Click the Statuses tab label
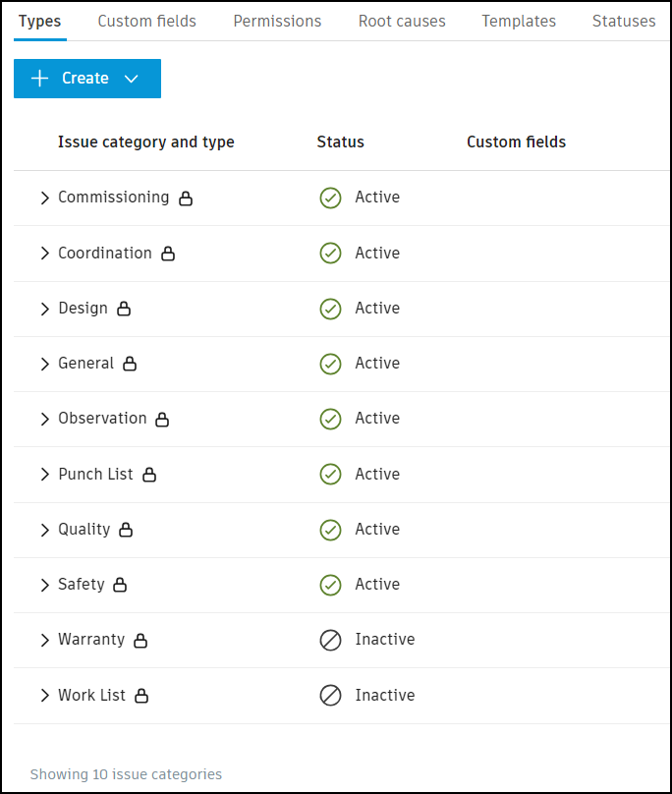The width and height of the screenshot is (672, 794). tap(624, 21)
